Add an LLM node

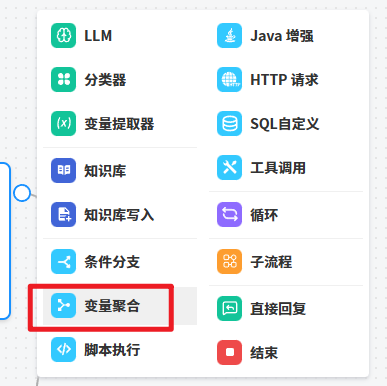pyautogui.click(x=120, y=35)
